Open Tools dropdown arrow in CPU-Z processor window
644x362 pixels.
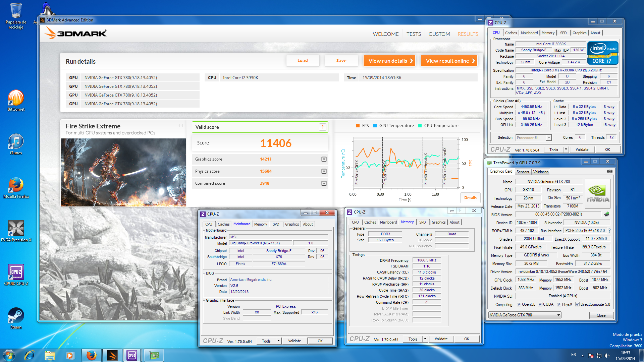click(566, 149)
